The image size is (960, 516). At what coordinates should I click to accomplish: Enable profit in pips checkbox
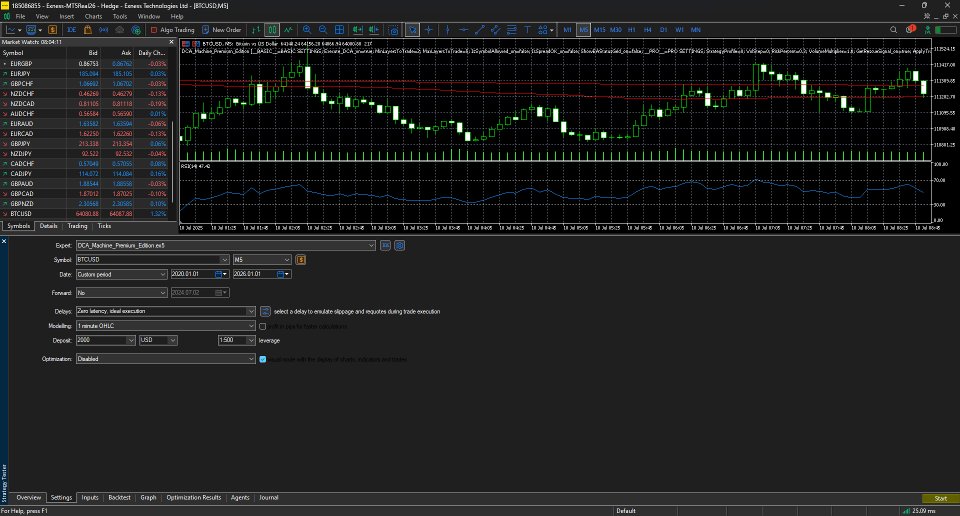tap(263, 327)
